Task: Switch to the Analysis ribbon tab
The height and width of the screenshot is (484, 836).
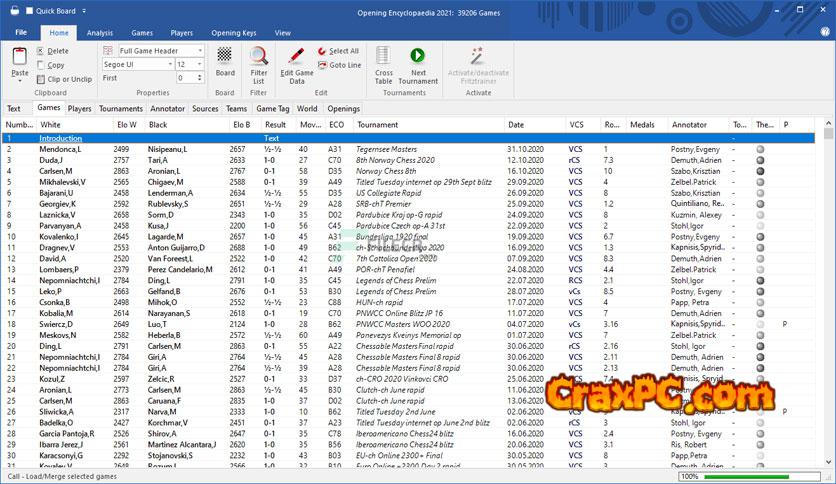Action: tap(100, 33)
